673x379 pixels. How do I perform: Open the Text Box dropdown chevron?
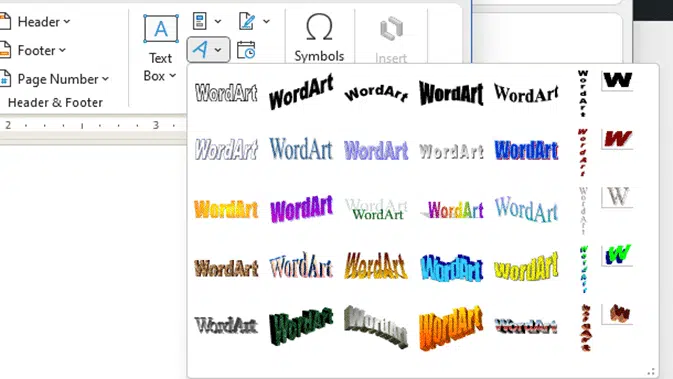[173, 76]
